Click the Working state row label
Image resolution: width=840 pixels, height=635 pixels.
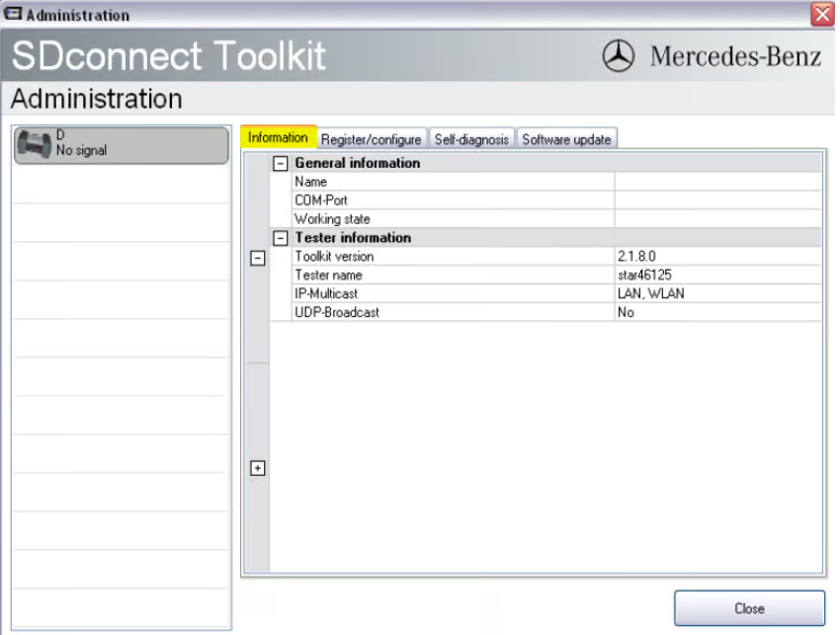coord(332,219)
